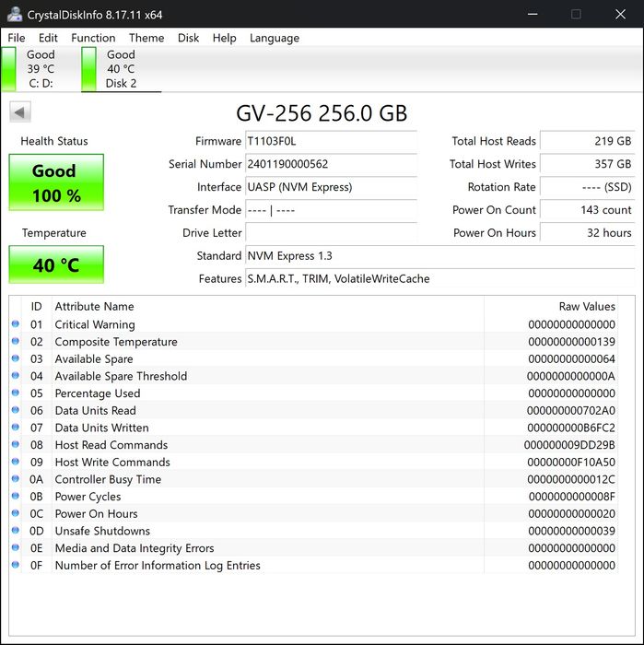644x645 pixels.
Task: Open the Theme menu
Action: 146,38
